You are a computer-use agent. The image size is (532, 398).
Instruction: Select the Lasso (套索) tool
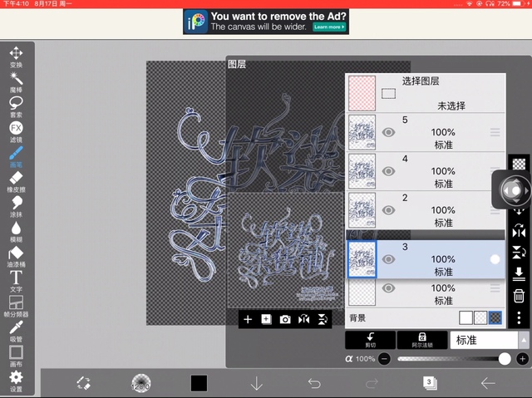coord(16,106)
